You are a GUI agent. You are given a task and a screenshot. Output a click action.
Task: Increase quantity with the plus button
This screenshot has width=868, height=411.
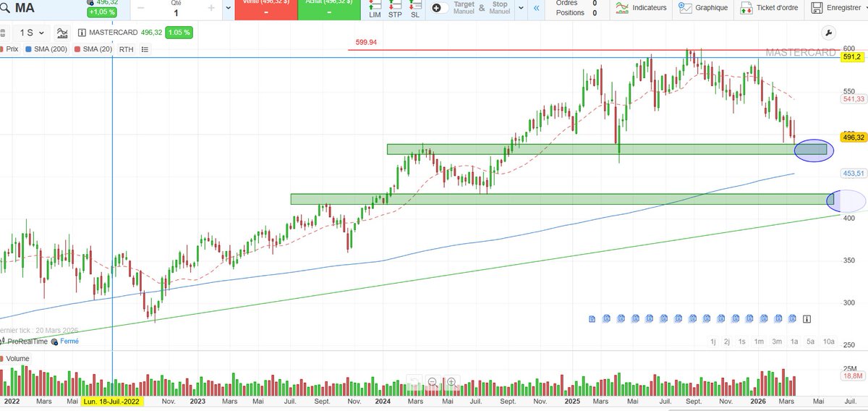210,8
